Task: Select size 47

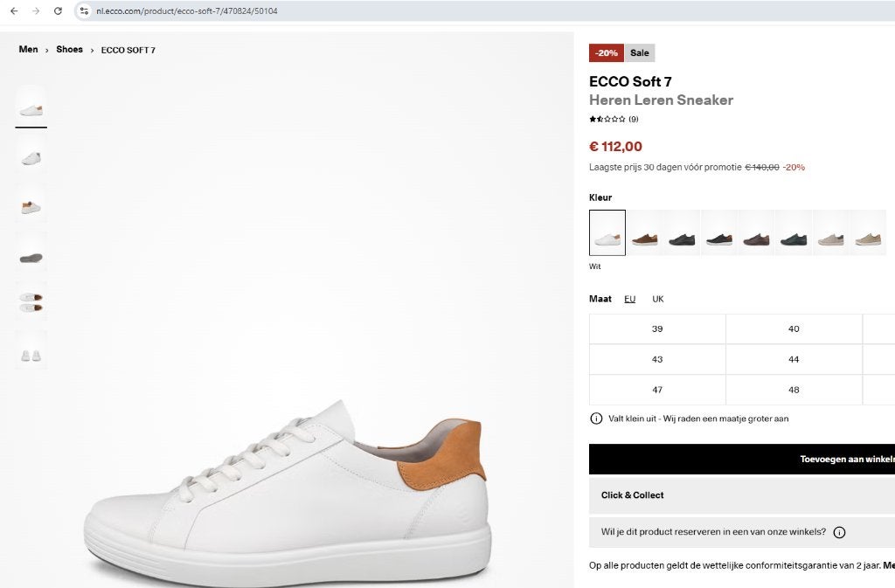Action: tap(657, 390)
